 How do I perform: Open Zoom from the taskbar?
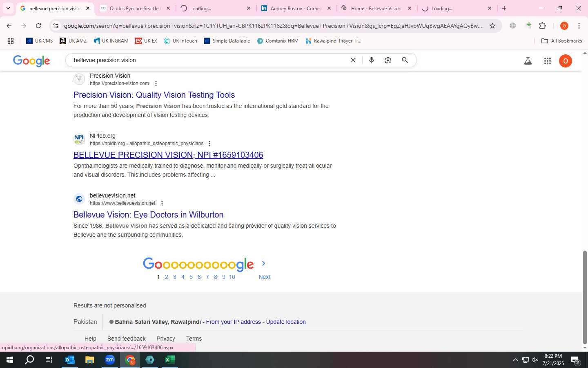(x=110, y=360)
